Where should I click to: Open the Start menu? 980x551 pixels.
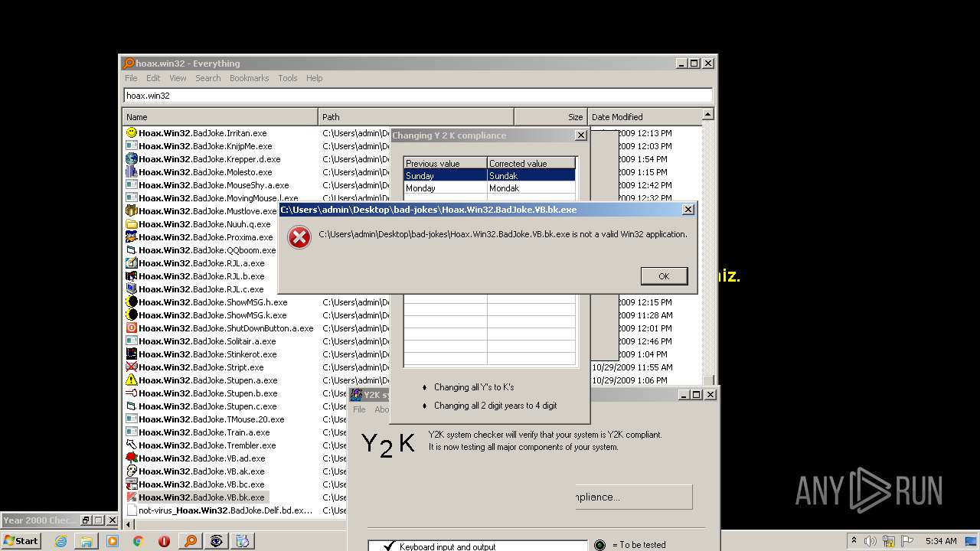point(21,540)
